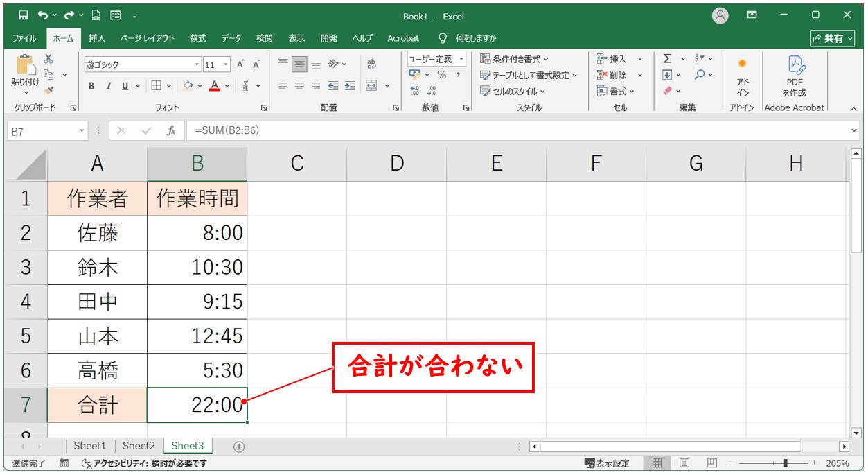The height and width of the screenshot is (475, 868).
Task: Decrease font size with the small A icon
Action: tap(256, 64)
